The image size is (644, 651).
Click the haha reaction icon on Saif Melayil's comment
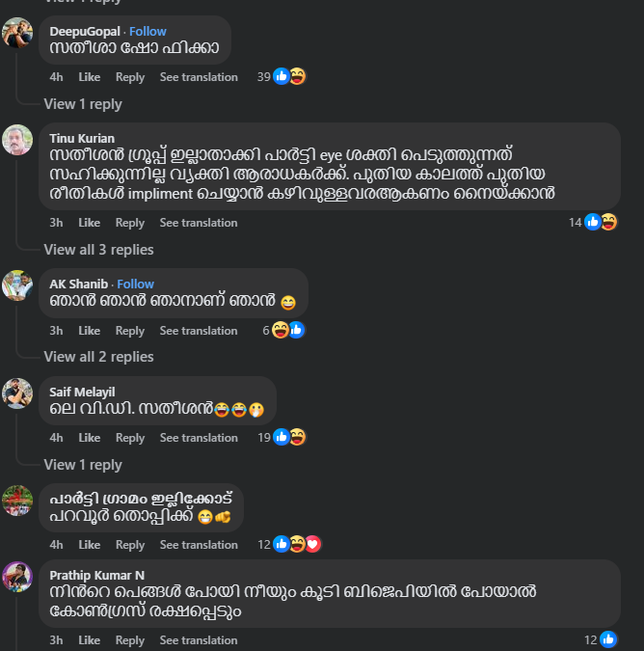[298, 437]
